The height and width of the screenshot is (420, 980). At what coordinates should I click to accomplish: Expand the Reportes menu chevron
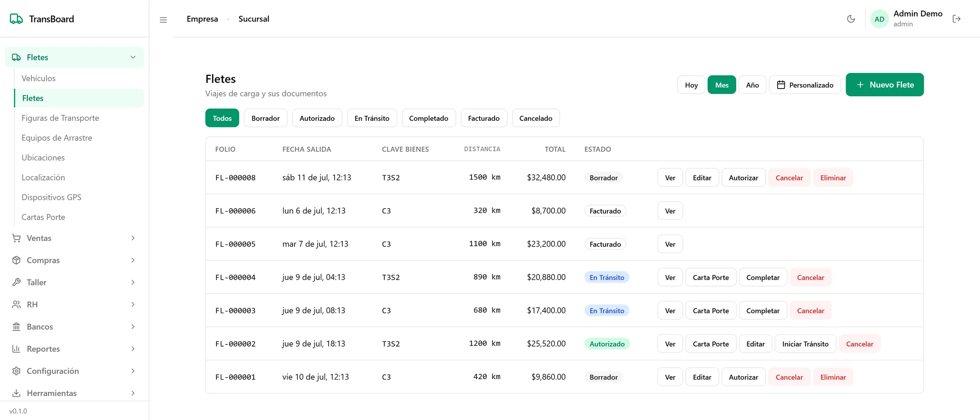pyautogui.click(x=133, y=349)
